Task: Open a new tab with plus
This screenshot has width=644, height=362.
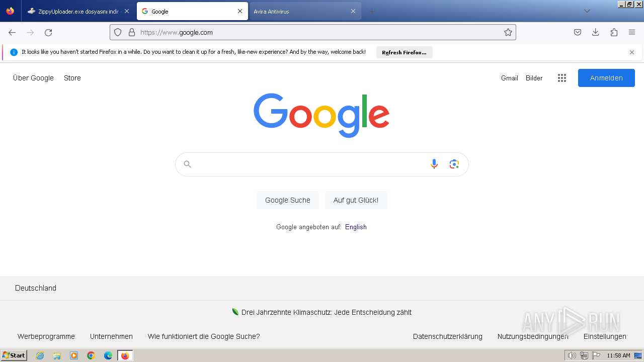Action: [372, 11]
